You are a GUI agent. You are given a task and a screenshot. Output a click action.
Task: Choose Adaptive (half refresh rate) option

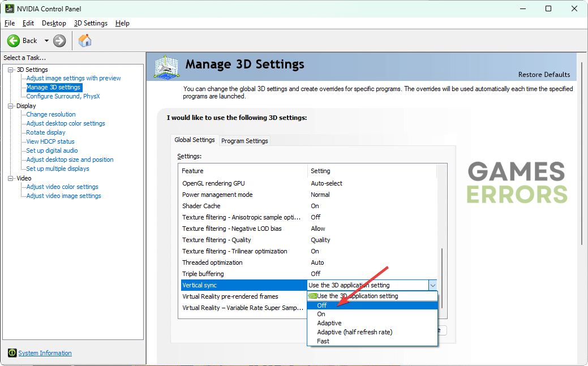pyautogui.click(x=355, y=332)
